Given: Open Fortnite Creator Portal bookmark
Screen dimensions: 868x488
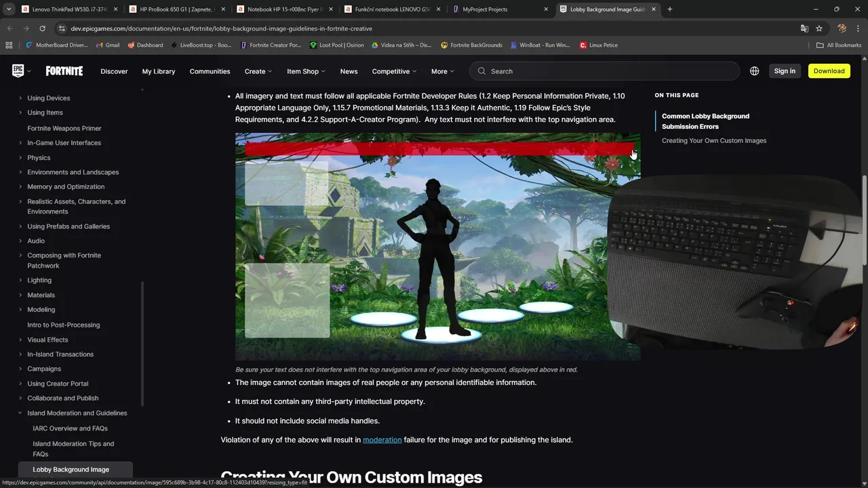Looking at the screenshot, I should (x=271, y=45).
